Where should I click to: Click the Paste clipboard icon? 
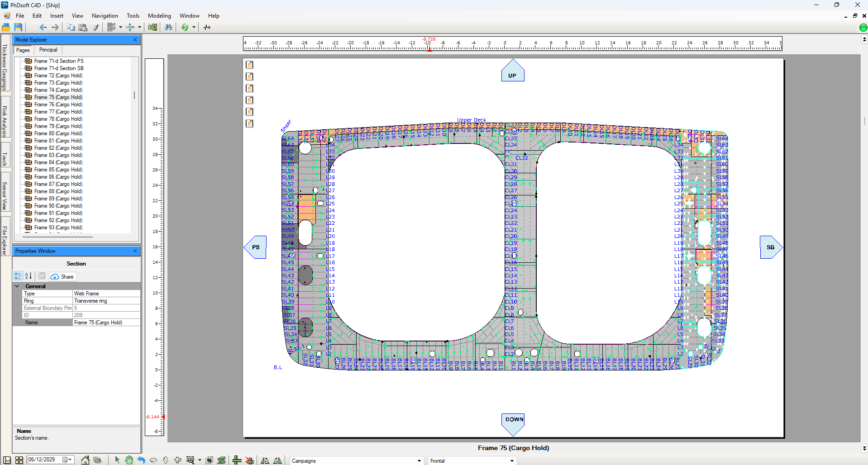pos(83,27)
